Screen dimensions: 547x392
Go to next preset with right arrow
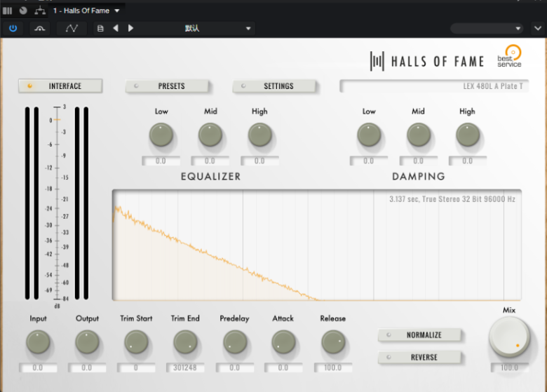(x=131, y=28)
